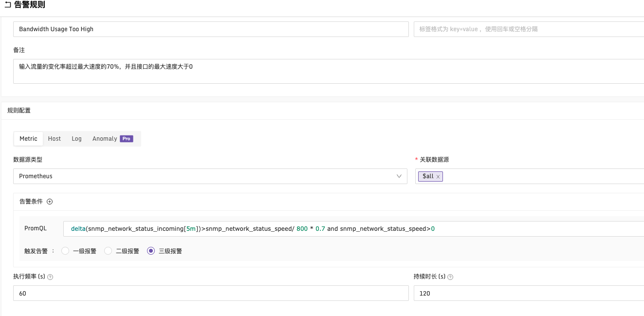The height and width of the screenshot is (316, 644).
Task: Select the 三级报警 radio button
Action: [151, 251]
